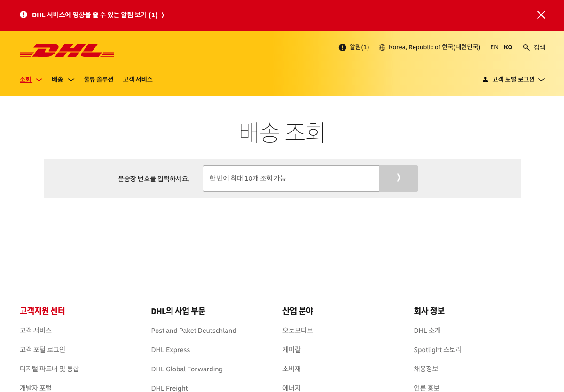Image resolution: width=564 pixels, height=392 pixels.
Task: Open 개발자 포털 footer link
Action: pyautogui.click(x=36, y=388)
